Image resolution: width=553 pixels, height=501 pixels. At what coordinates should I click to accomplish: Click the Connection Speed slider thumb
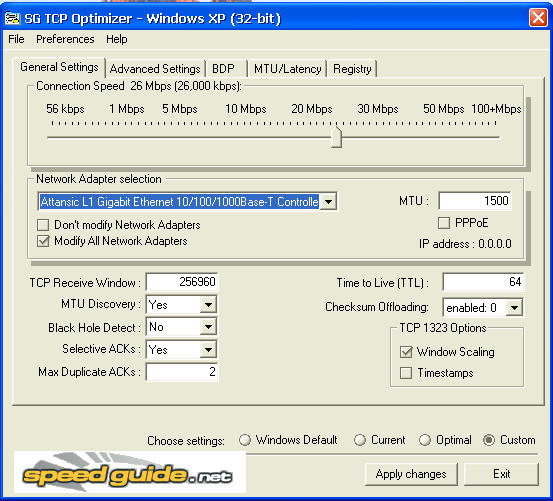pos(336,138)
